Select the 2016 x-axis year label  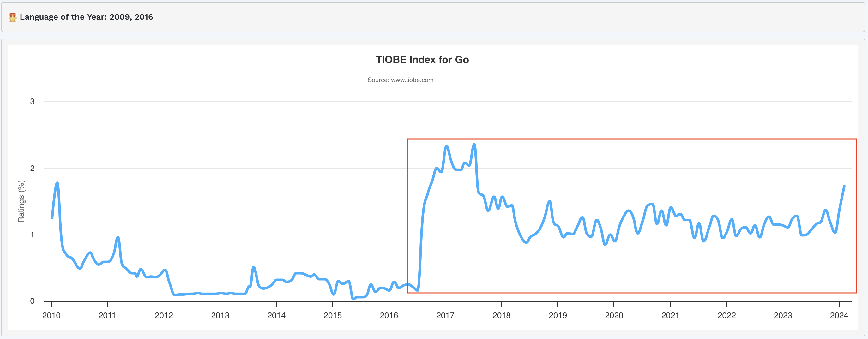coord(389,315)
